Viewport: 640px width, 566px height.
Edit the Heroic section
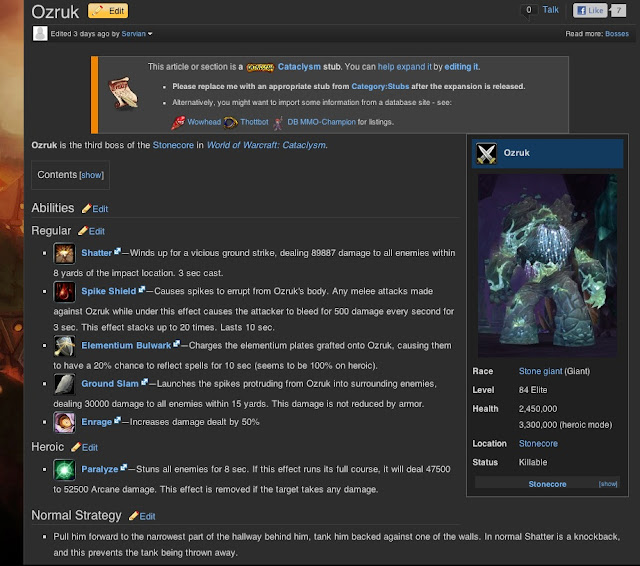click(84, 448)
